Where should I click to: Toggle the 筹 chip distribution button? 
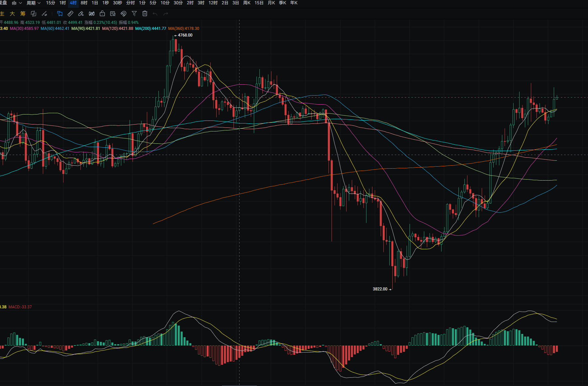(x=23, y=14)
